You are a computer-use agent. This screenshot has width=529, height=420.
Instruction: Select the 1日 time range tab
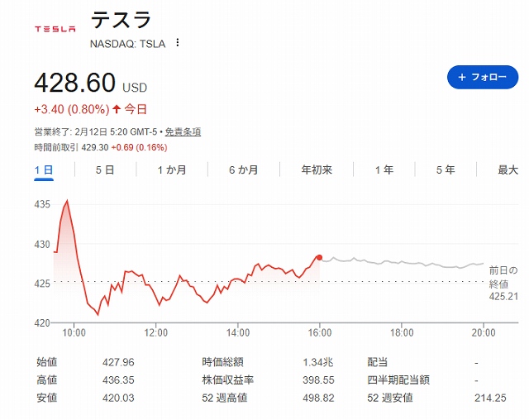click(44, 169)
